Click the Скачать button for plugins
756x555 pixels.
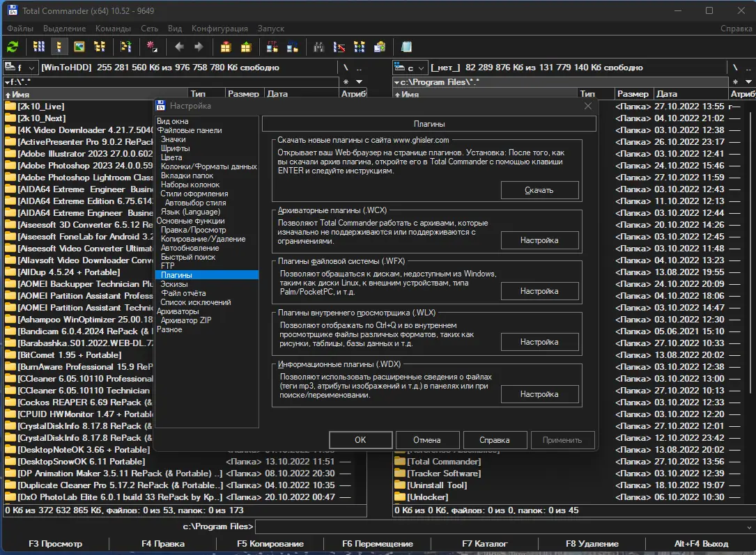[x=539, y=190]
